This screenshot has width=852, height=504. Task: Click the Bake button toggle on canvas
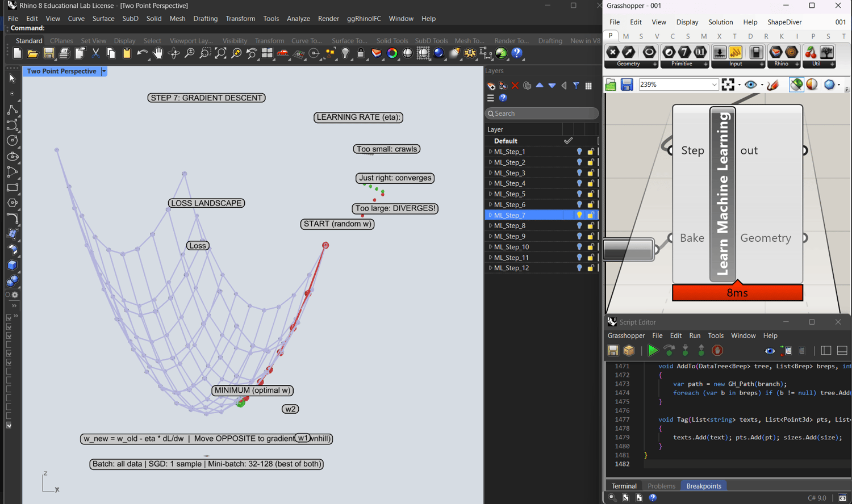(628, 250)
